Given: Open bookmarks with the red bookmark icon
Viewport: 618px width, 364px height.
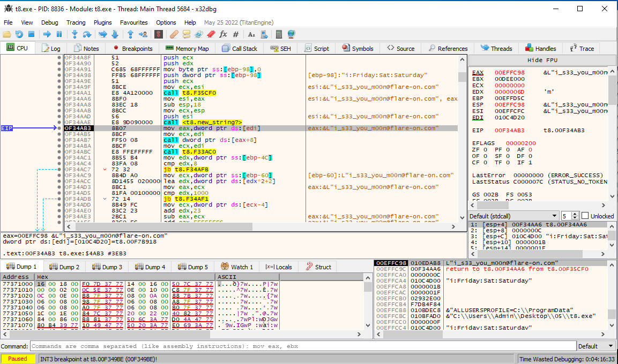Looking at the screenshot, I should (211, 34).
